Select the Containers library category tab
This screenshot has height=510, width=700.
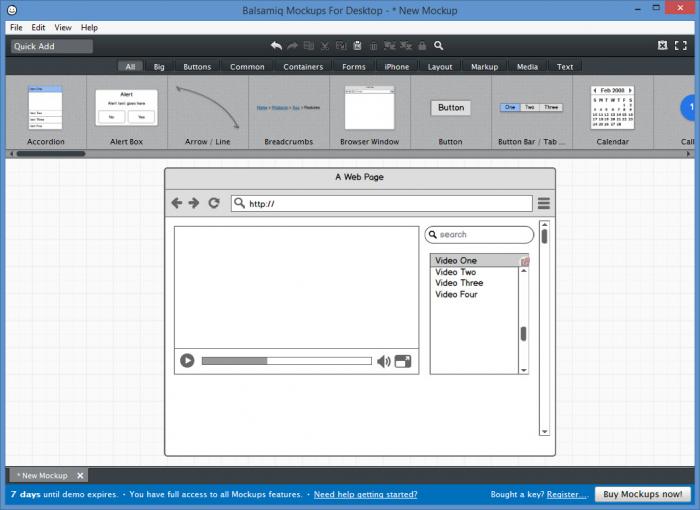click(303, 67)
